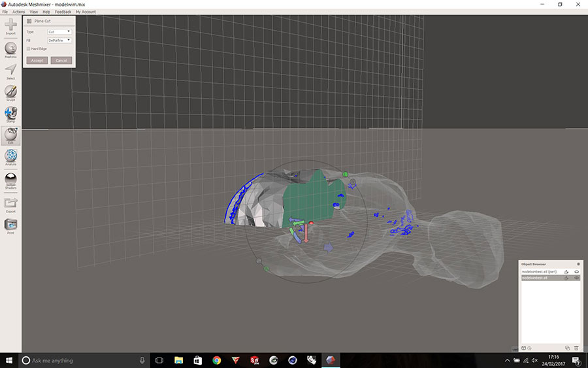
Task: Open File Explorer from the taskbar
Action: coord(178,361)
